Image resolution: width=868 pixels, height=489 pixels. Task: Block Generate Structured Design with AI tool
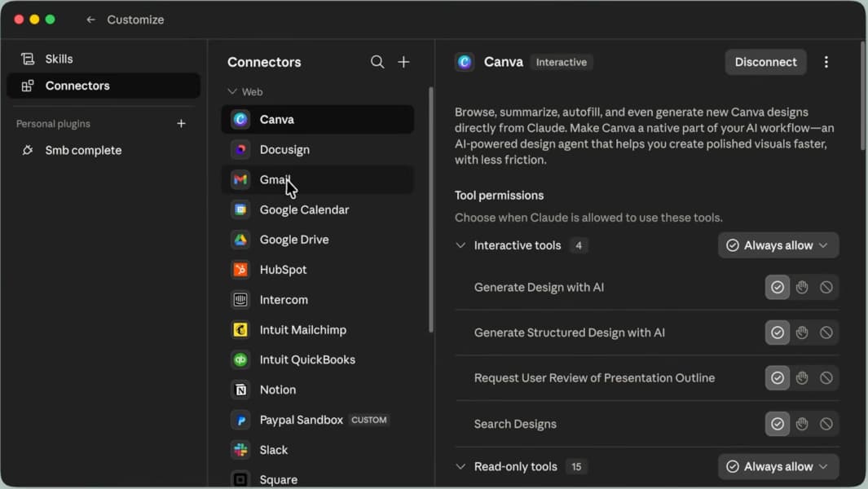(x=826, y=333)
